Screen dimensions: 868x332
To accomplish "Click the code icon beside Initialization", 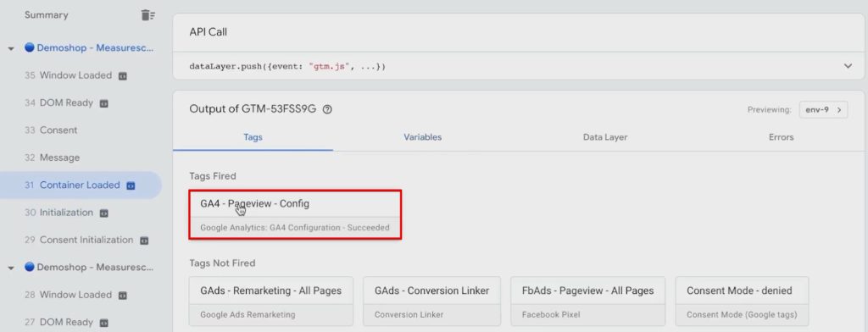I will [x=103, y=213].
